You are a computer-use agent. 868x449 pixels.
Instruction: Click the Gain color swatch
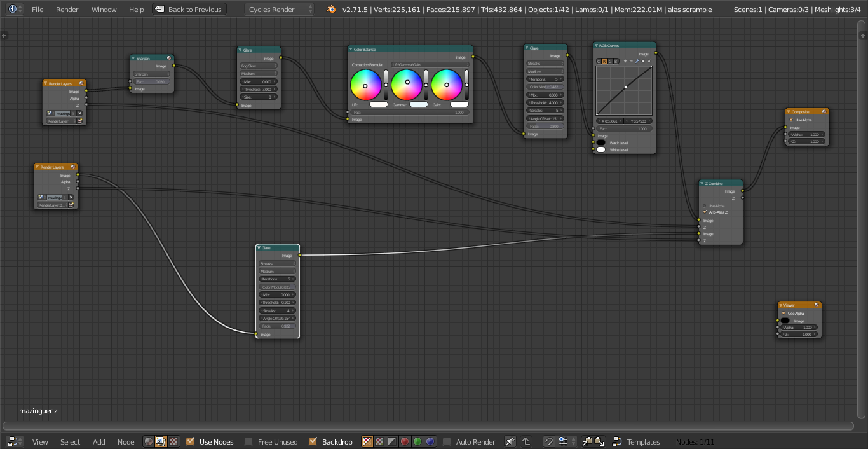coord(459,104)
